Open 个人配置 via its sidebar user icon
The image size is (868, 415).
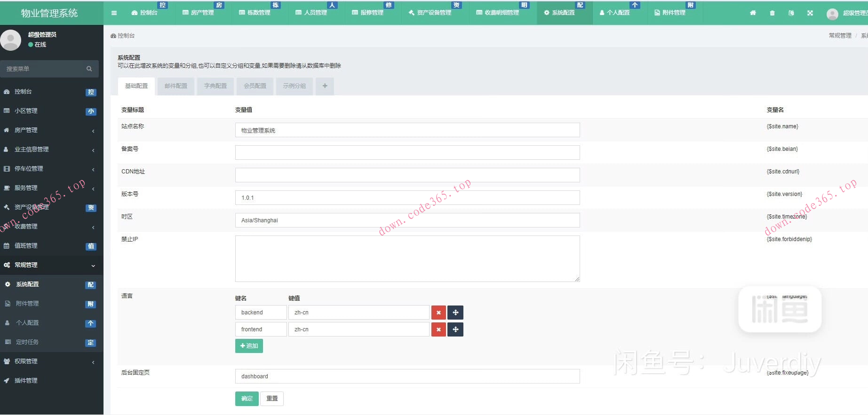(7, 323)
